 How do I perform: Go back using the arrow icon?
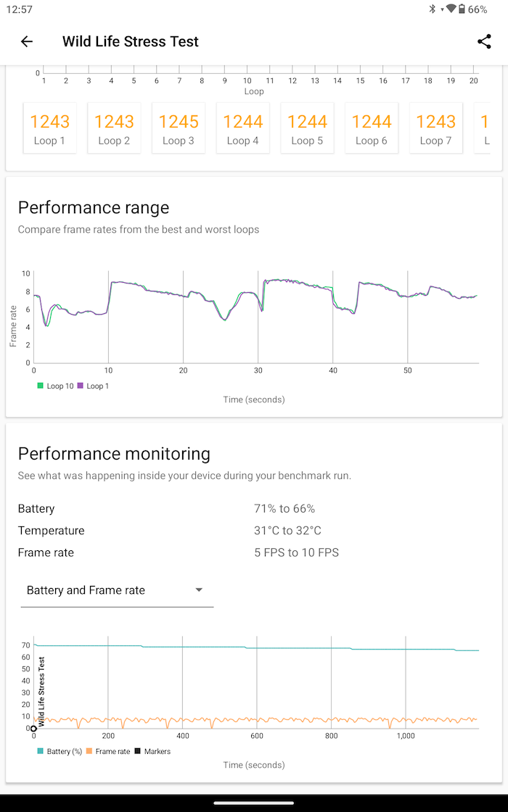[x=26, y=41]
